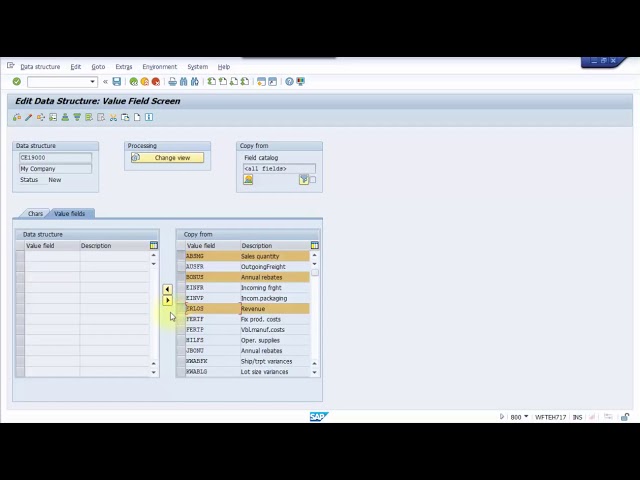Click the scissors Cut icon
This screenshot has height=480, width=640.
[113, 118]
